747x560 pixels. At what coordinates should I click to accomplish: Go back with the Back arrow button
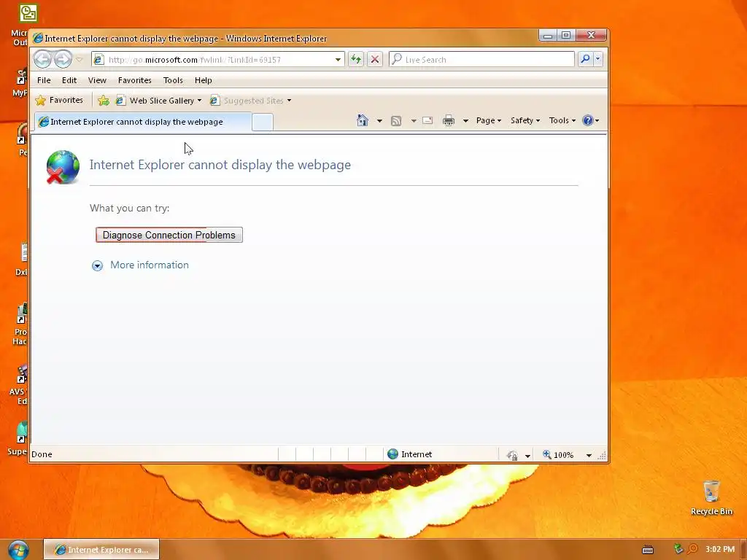click(43, 59)
